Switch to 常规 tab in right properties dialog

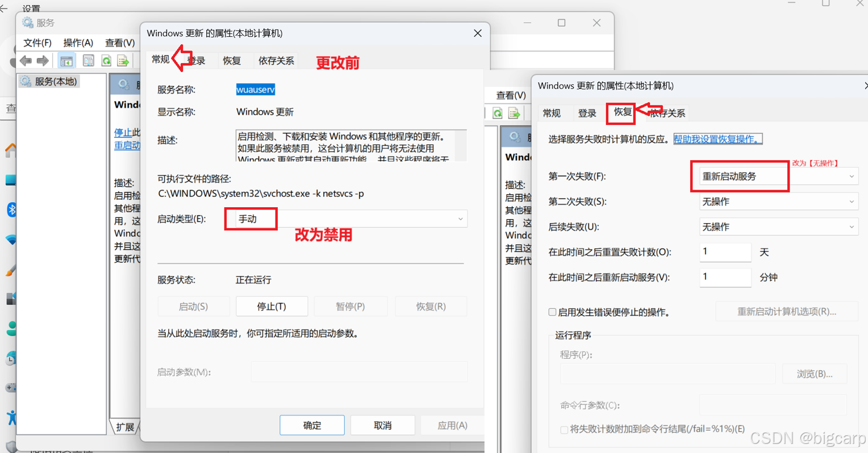[552, 113]
